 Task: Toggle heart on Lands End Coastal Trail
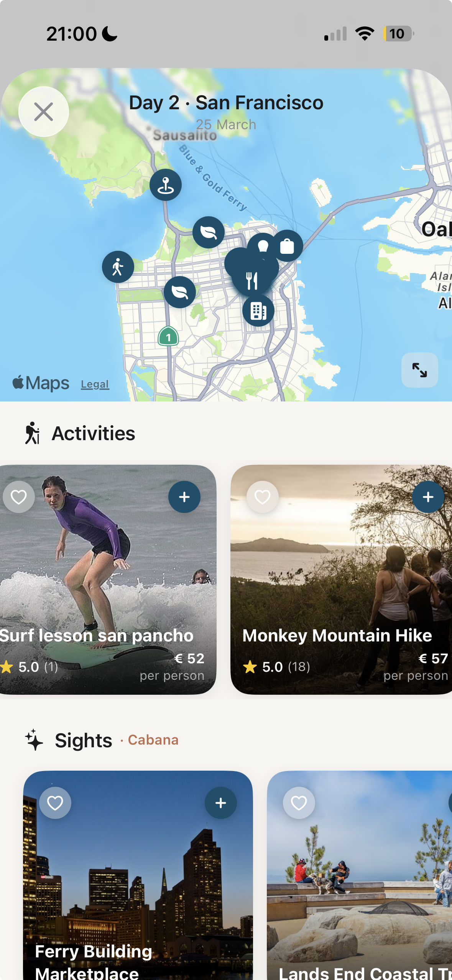299,803
